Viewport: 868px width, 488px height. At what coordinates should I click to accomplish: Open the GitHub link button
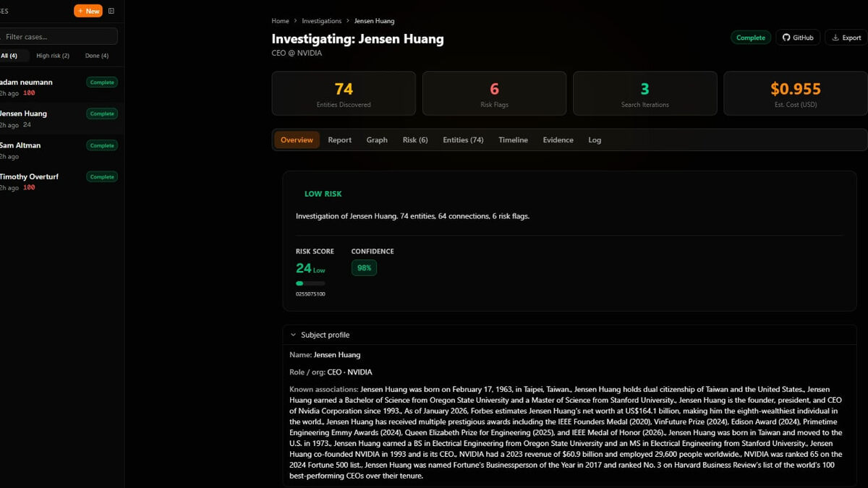tap(798, 38)
